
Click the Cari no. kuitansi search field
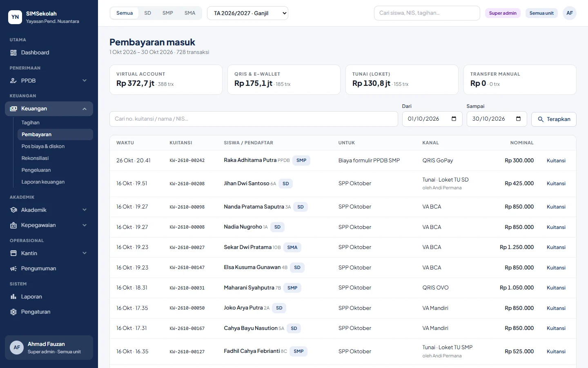coord(254,119)
